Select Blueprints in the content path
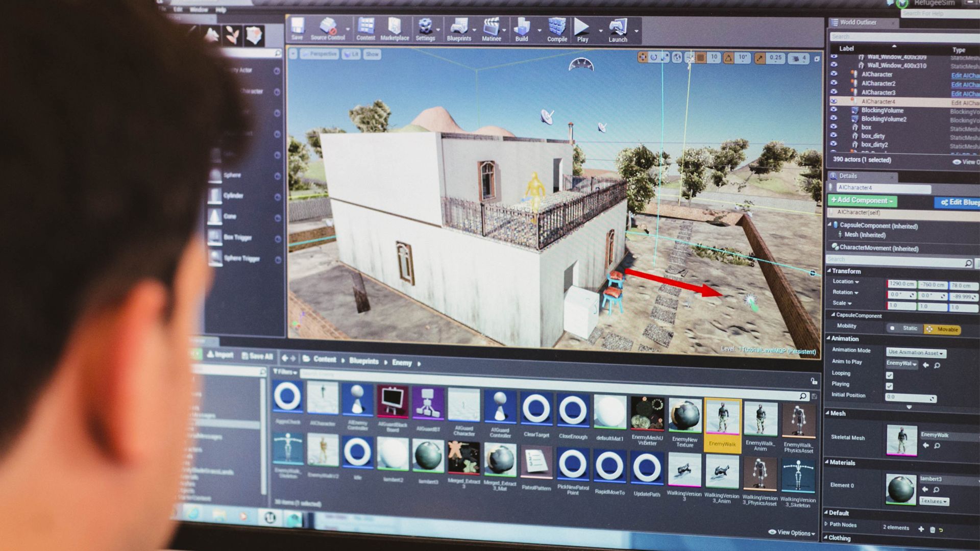980x551 pixels. pyautogui.click(x=363, y=361)
